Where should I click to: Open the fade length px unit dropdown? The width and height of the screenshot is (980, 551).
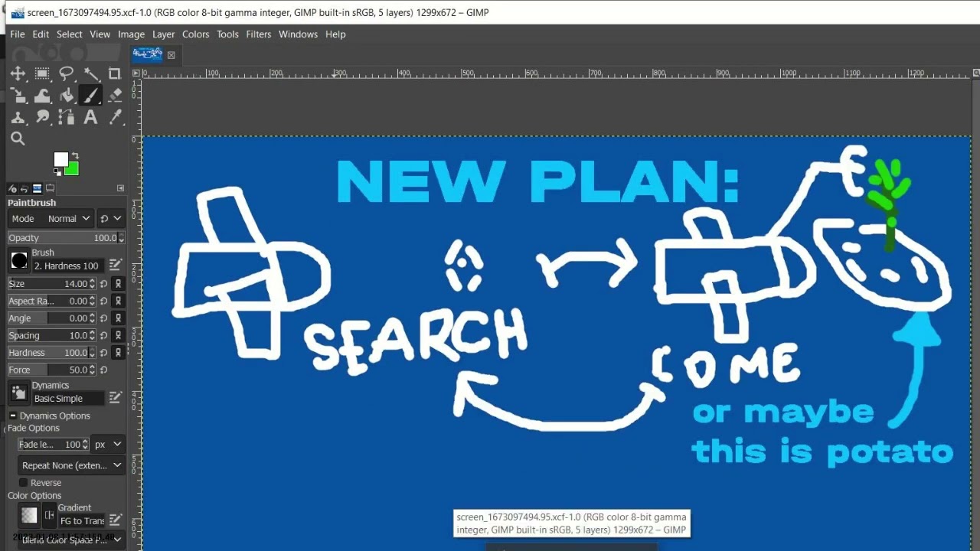click(x=107, y=444)
